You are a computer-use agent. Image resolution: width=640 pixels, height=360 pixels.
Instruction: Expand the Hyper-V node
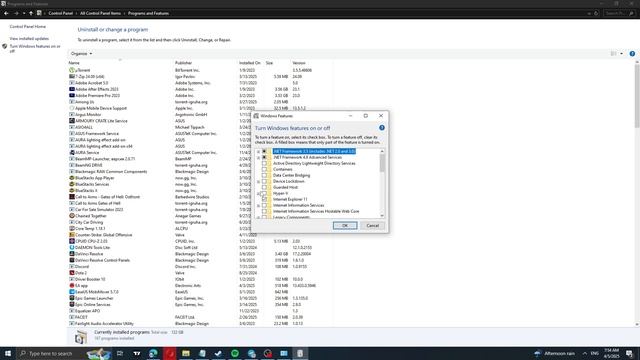click(258, 193)
